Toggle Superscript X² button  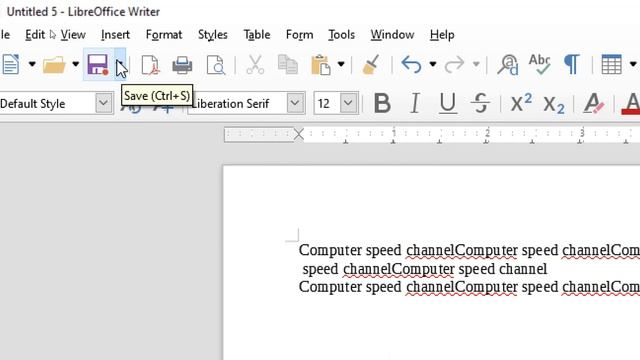point(521,103)
